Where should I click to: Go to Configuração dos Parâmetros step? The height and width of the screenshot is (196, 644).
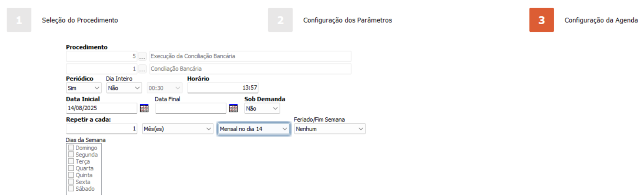(x=347, y=20)
